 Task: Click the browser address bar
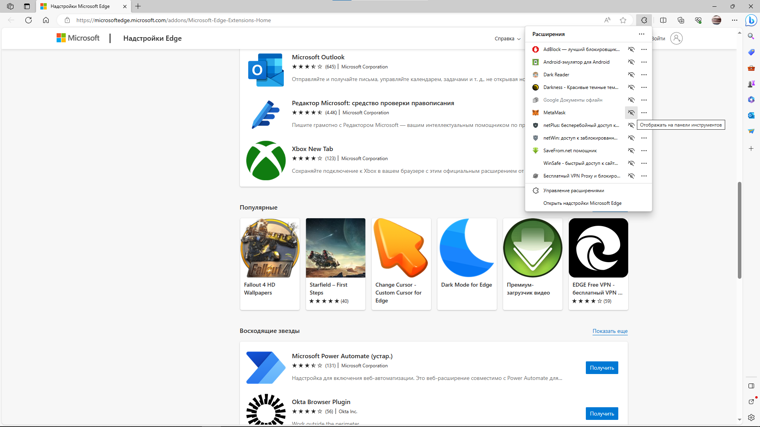pyautogui.click(x=334, y=20)
